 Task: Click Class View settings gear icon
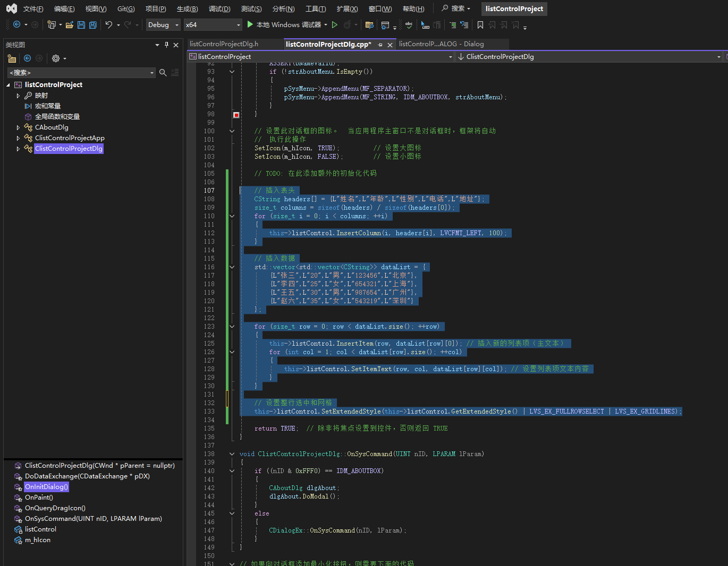pos(56,58)
